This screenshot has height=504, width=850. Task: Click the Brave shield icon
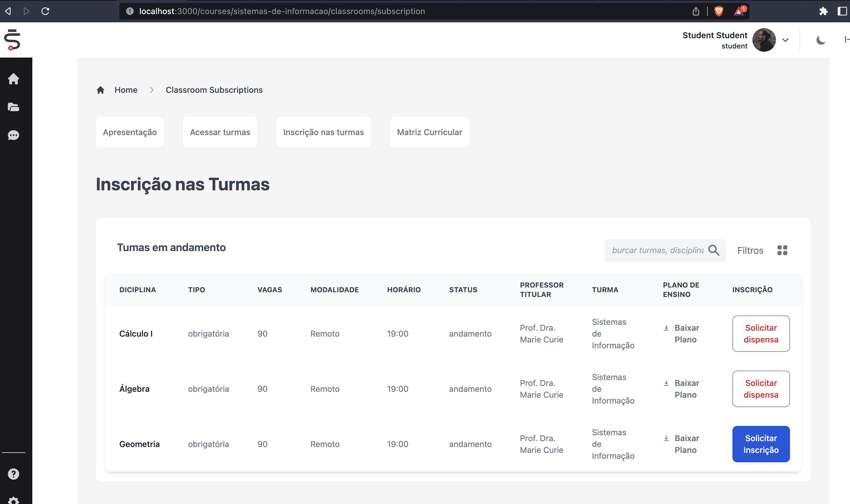(x=718, y=11)
